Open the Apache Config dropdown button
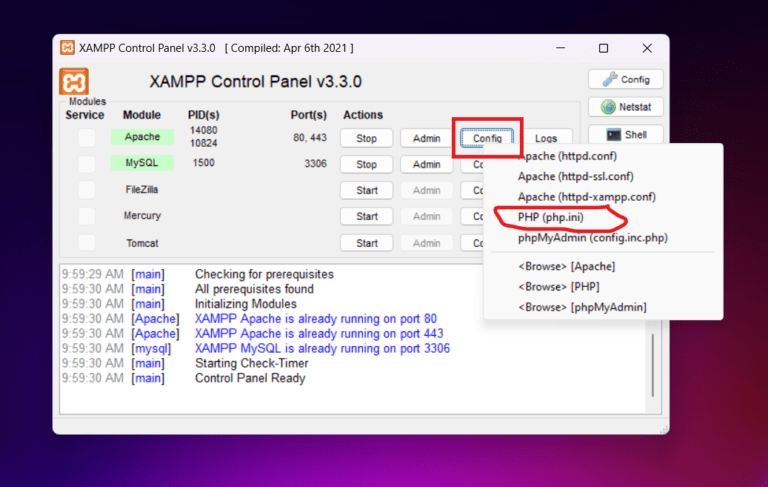The image size is (768, 487). click(487, 138)
